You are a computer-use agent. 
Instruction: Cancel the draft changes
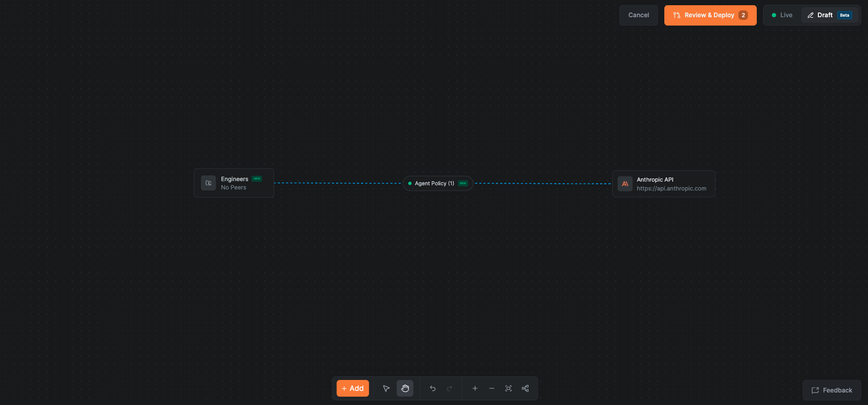coord(639,15)
